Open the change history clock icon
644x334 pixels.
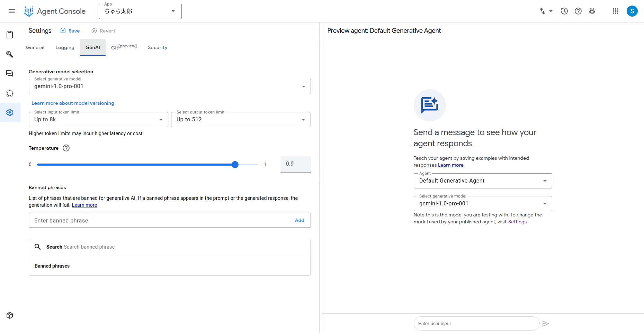coord(564,11)
